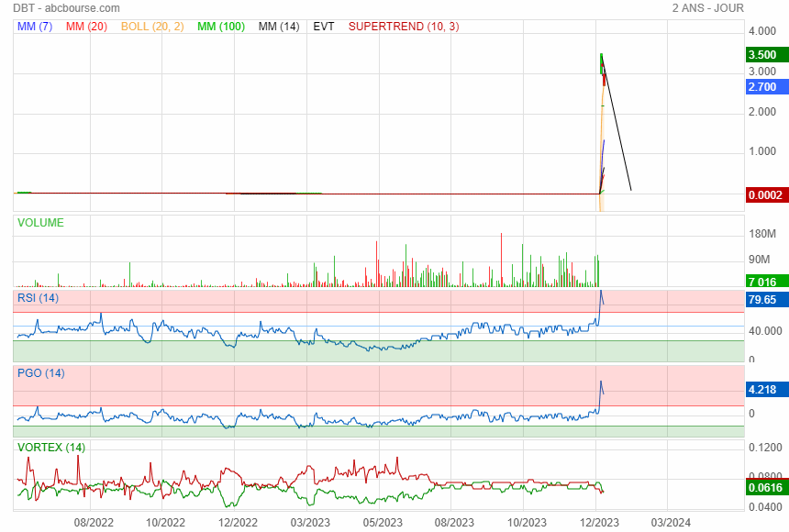Image resolution: width=789 pixels, height=532 pixels.
Task: Click the 03/2023 date axis label
Action: click(310, 523)
